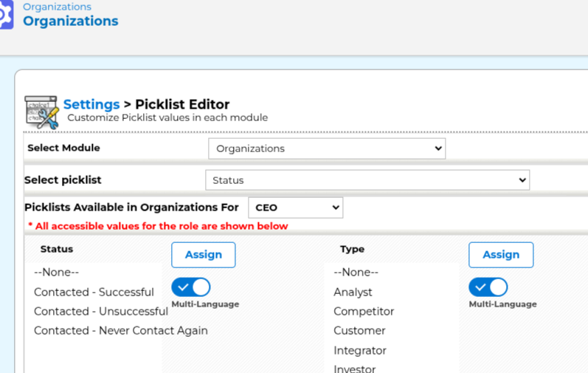Toggle Multi-Language switch for Type picklist

click(488, 287)
